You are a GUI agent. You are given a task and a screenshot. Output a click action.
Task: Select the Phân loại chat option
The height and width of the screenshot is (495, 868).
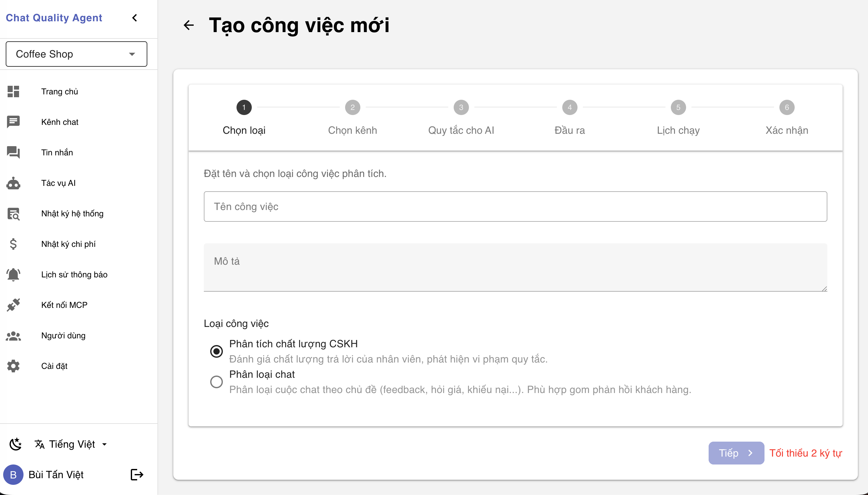pos(217,382)
